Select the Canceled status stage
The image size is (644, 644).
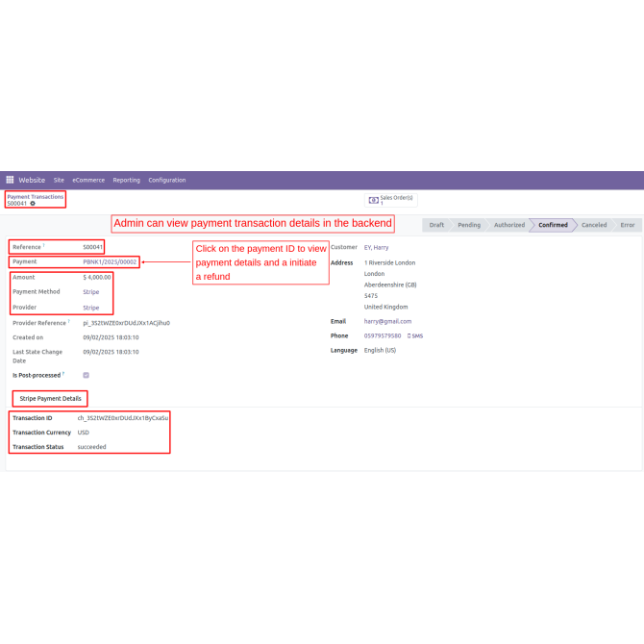pyautogui.click(x=594, y=225)
